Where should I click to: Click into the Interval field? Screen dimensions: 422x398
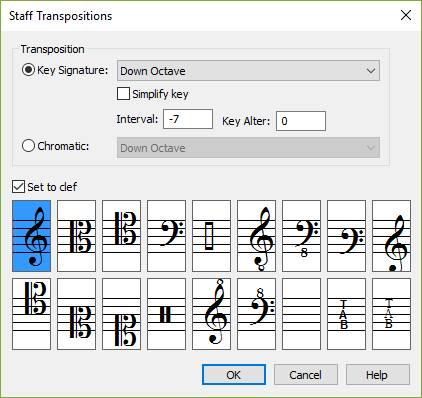(188, 119)
